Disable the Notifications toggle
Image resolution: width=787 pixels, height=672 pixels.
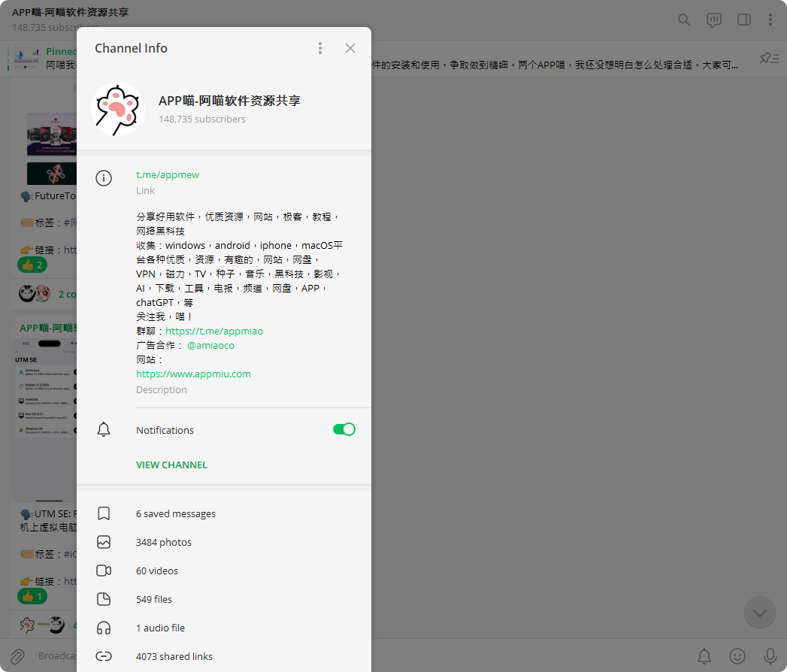pyautogui.click(x=344, y=428)
